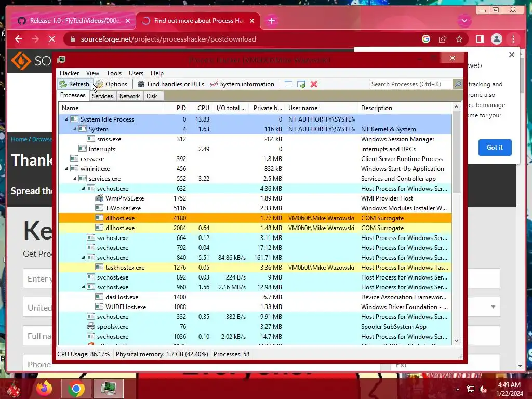The image size is (532, 399).
Task: Collapse svchost.exe PID 960 node
Action: tap(83, 287)
